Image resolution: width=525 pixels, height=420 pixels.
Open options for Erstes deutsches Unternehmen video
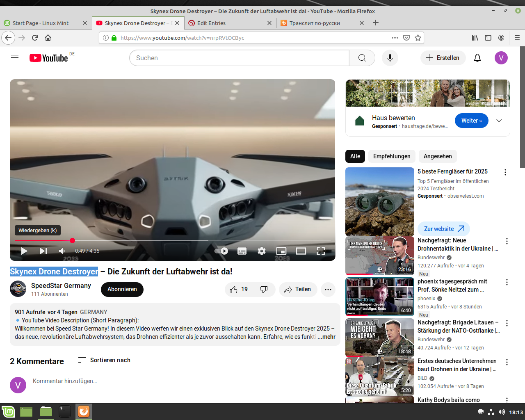pos(507,362)
